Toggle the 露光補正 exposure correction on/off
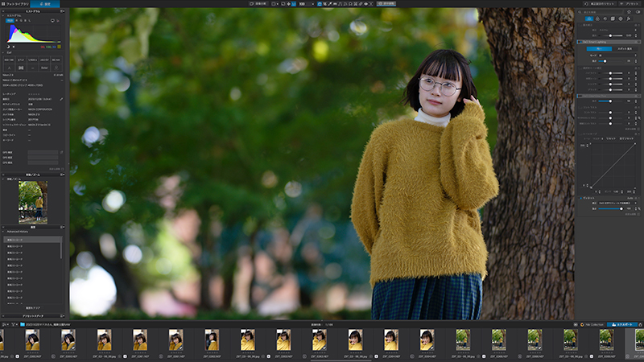644x362 pixels. 580,25
